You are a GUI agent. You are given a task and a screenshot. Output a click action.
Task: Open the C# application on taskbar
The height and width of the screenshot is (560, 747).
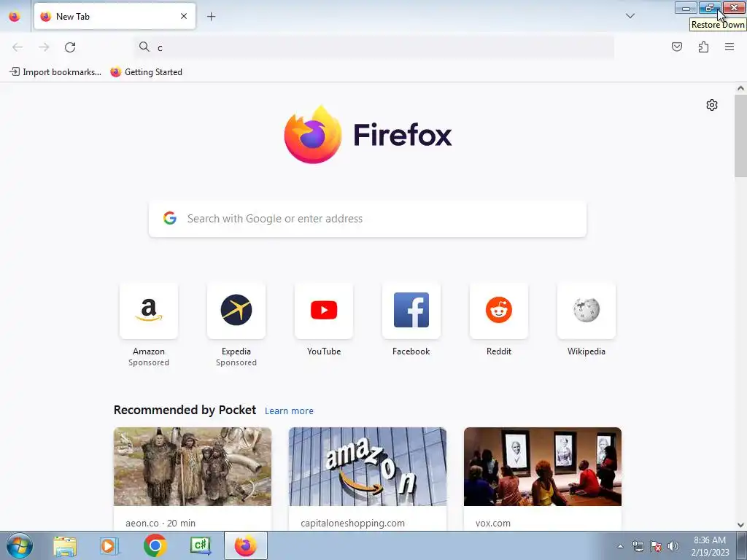(201, 545)
